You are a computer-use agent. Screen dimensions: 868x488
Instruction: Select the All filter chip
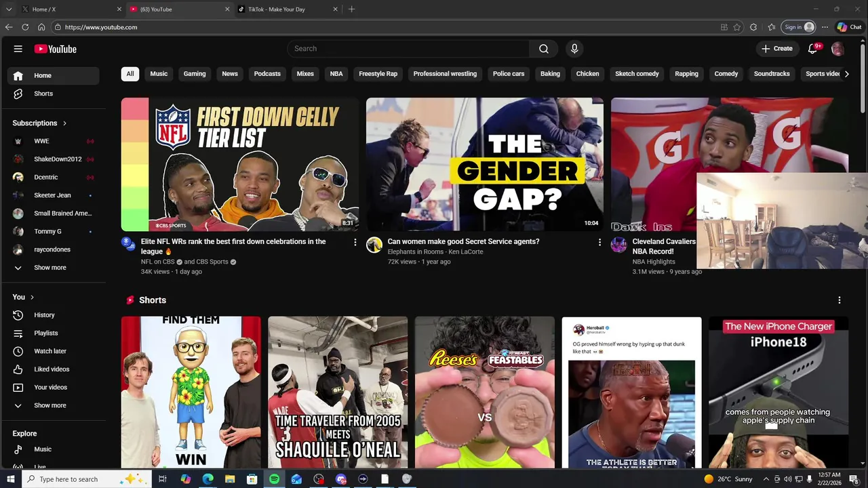pyautogui.click(x=130, y=74)
